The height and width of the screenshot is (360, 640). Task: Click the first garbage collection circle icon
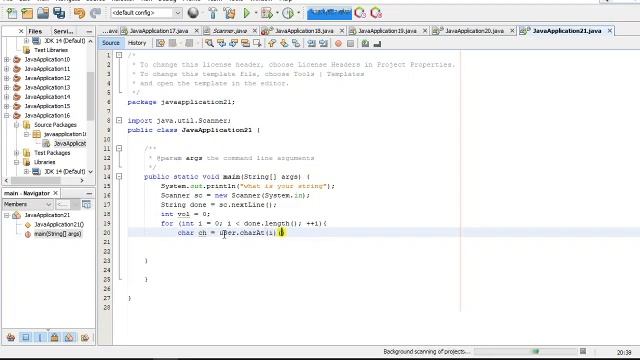[x=360, y=13]
